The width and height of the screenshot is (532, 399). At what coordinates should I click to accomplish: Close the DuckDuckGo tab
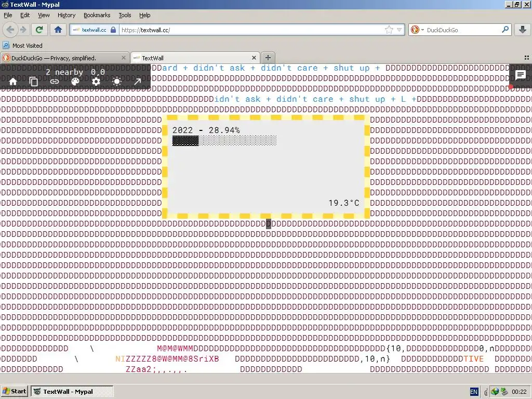pyautogui.click(x=124, y=58)
